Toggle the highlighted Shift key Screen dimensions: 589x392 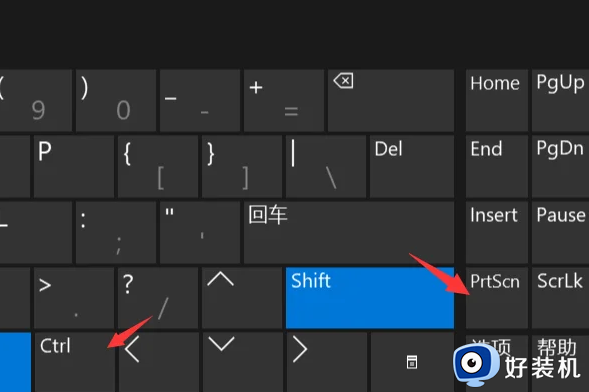point(370,298)
